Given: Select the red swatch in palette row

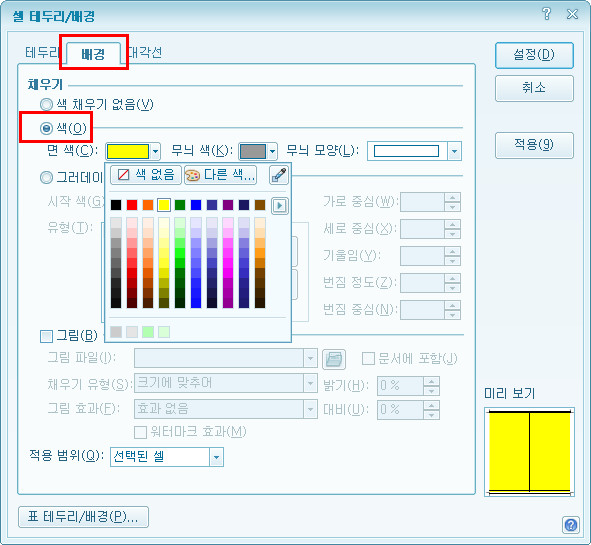Looking at the screenshot, I should [132, 205].
